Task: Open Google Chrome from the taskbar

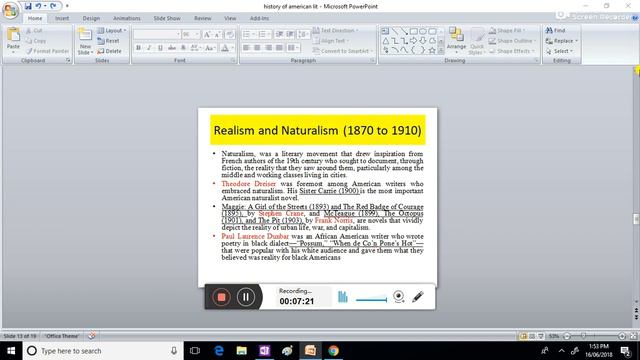Action: (333, 351)
